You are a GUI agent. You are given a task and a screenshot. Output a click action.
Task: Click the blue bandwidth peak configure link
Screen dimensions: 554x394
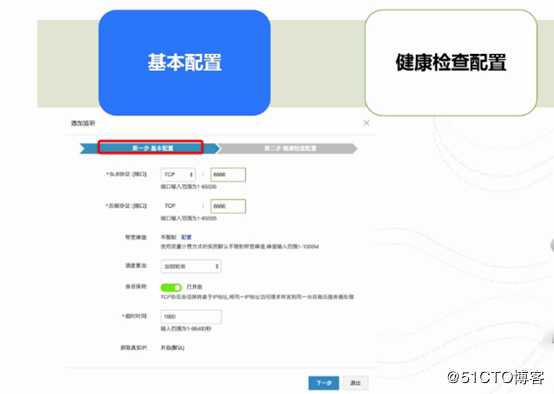[186, 237]
